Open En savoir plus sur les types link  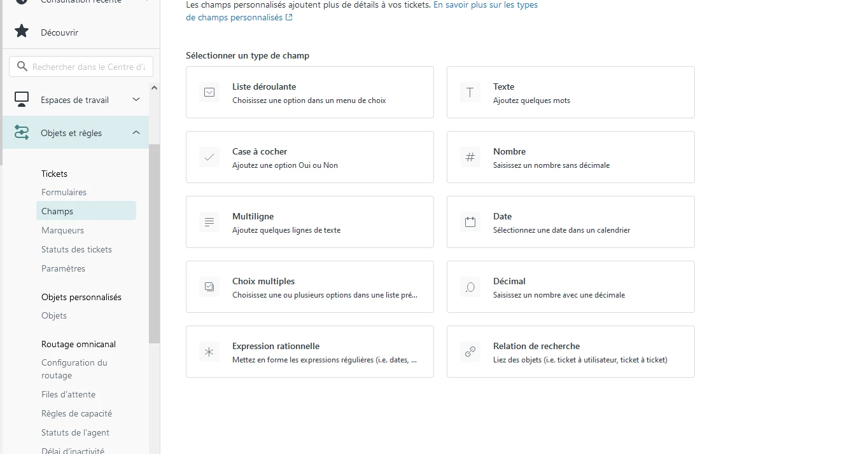point(486,4)
